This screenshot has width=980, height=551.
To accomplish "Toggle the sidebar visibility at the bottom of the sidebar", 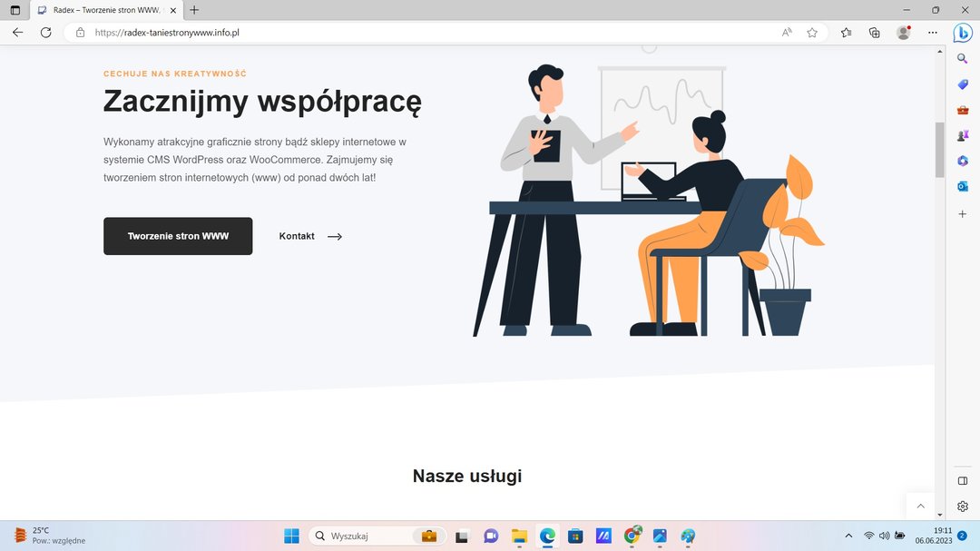I will click(963, 480).
